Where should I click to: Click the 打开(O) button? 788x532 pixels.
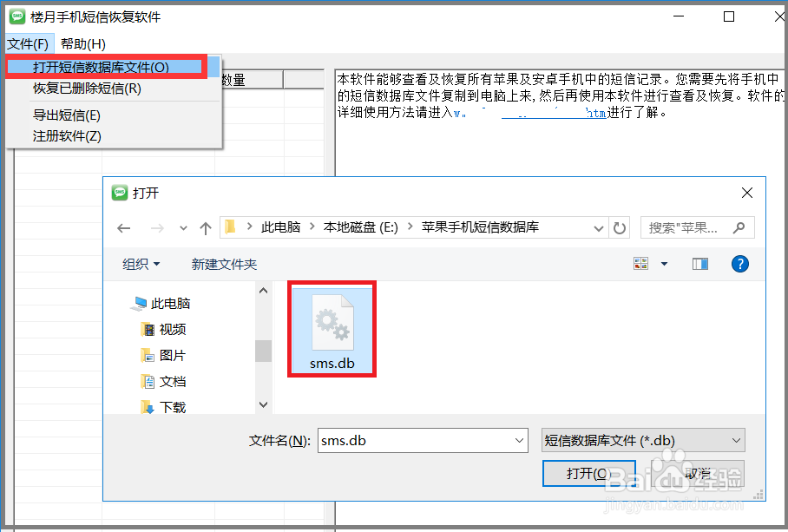(x=589, y=473)
